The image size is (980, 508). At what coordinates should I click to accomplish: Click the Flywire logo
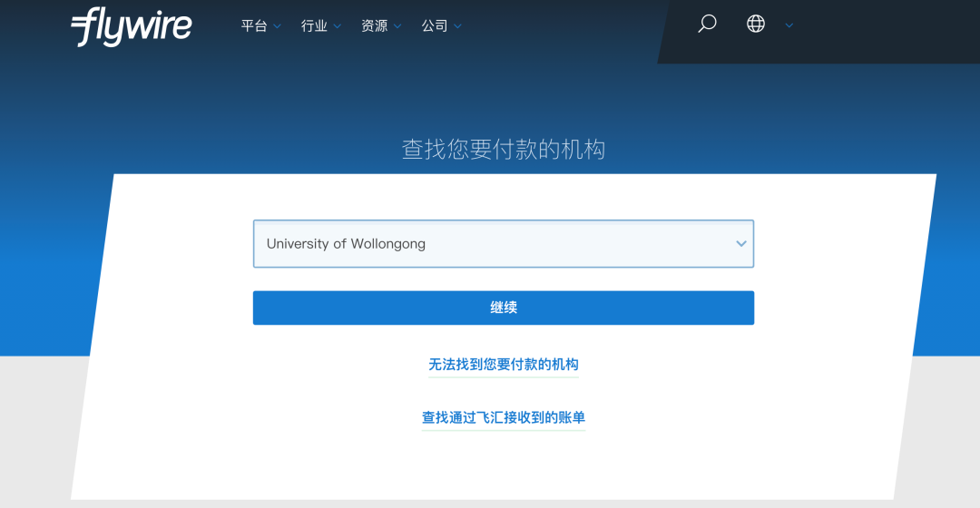132,26
